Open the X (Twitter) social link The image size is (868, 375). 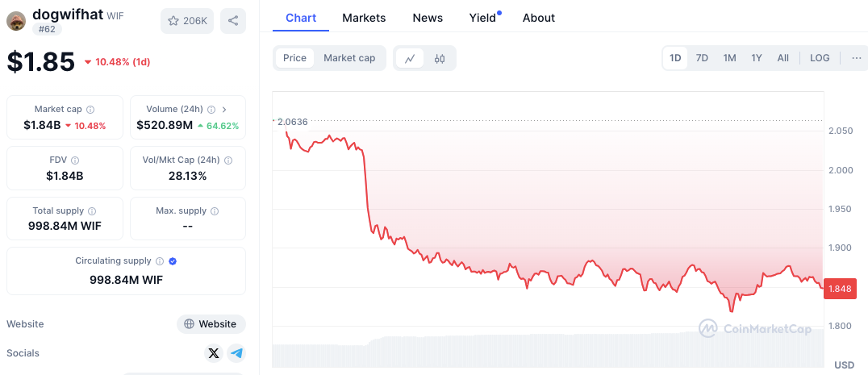coord(213,353)
